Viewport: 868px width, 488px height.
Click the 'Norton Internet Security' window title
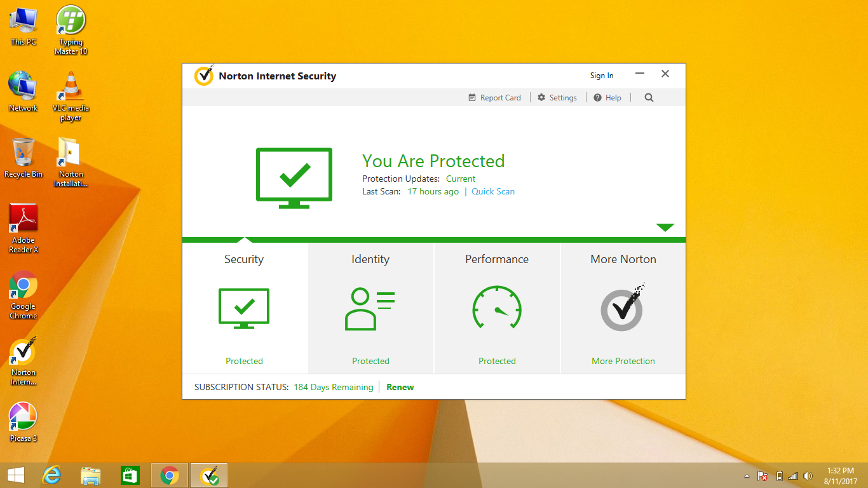click(x=278, y=76)
